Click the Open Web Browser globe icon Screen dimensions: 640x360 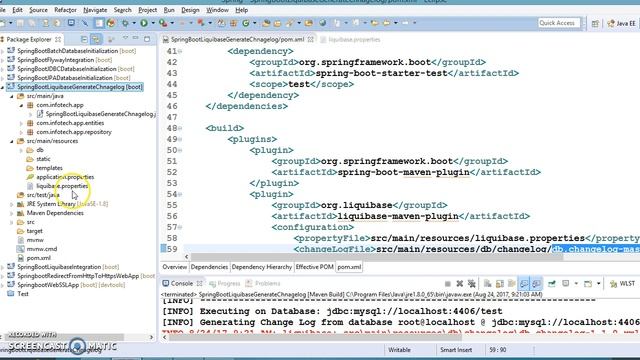[322, 23]
